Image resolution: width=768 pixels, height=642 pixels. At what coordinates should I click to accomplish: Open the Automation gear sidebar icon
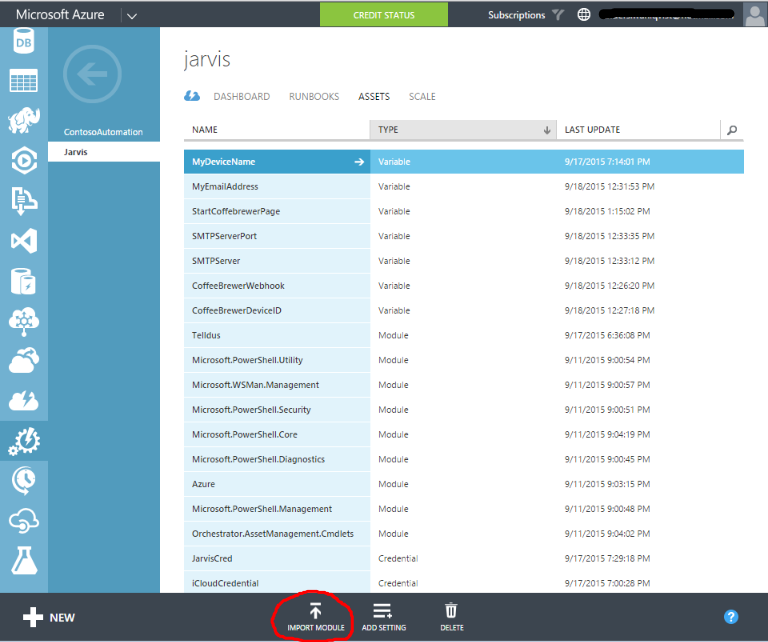(x=24, y=441)
